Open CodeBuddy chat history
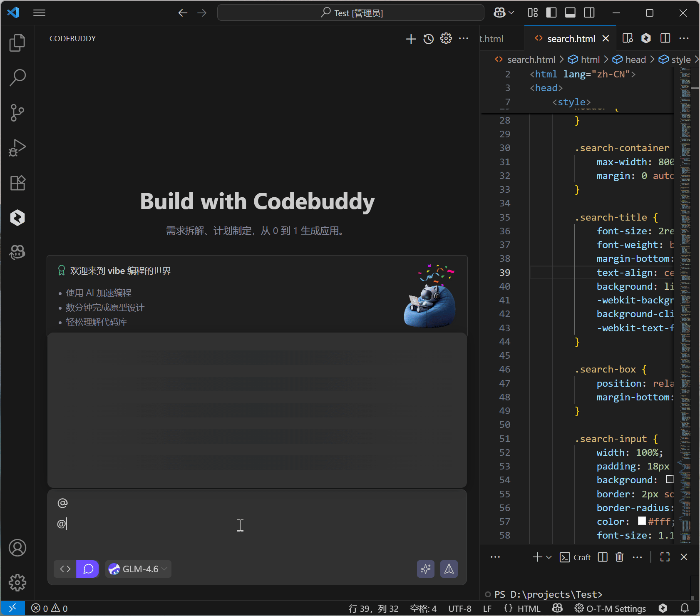 tap(428, 39)
